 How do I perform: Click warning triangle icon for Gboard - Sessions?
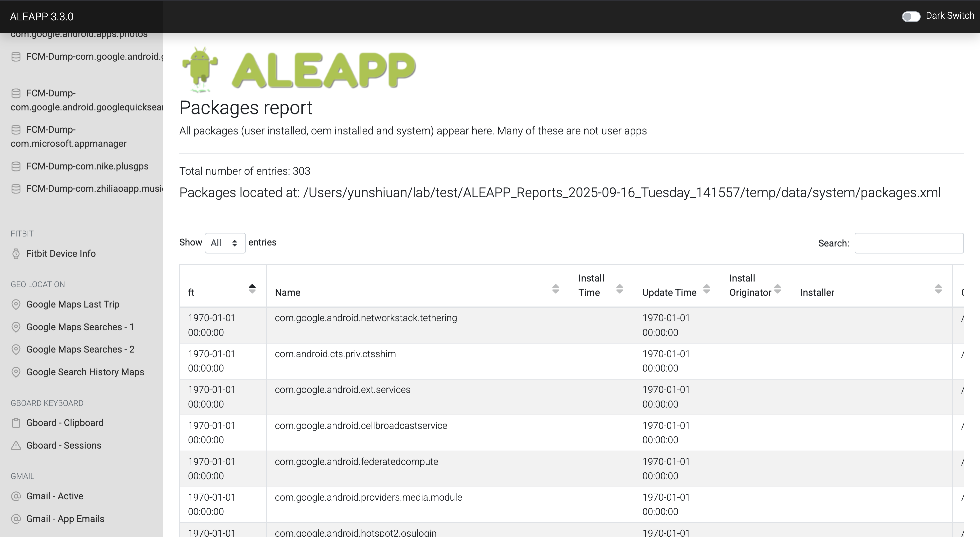tap(16, 445)
